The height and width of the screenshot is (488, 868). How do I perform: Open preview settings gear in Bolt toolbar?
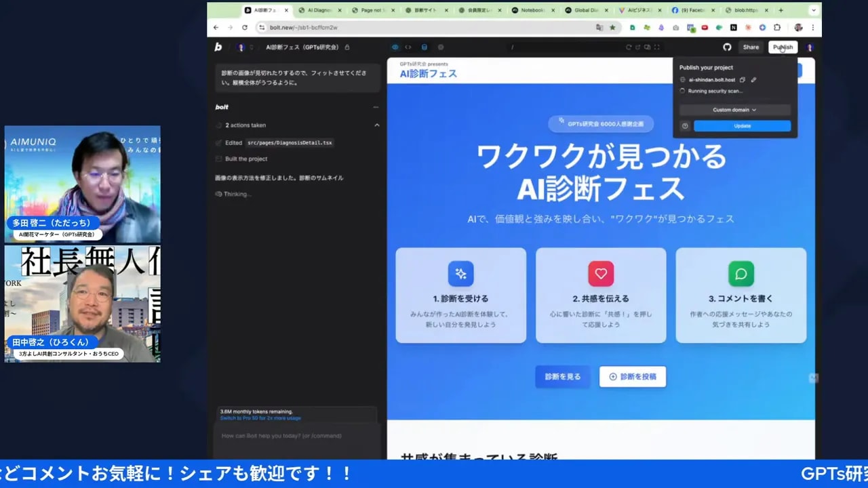(441, 47)
